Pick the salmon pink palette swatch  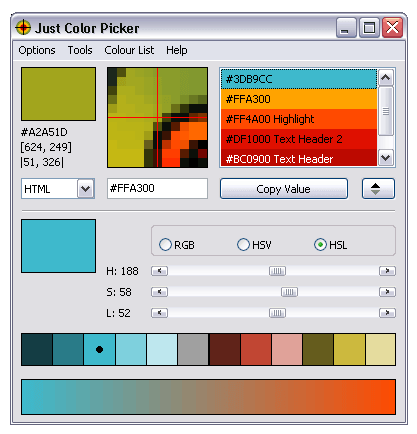click(287, 350)
